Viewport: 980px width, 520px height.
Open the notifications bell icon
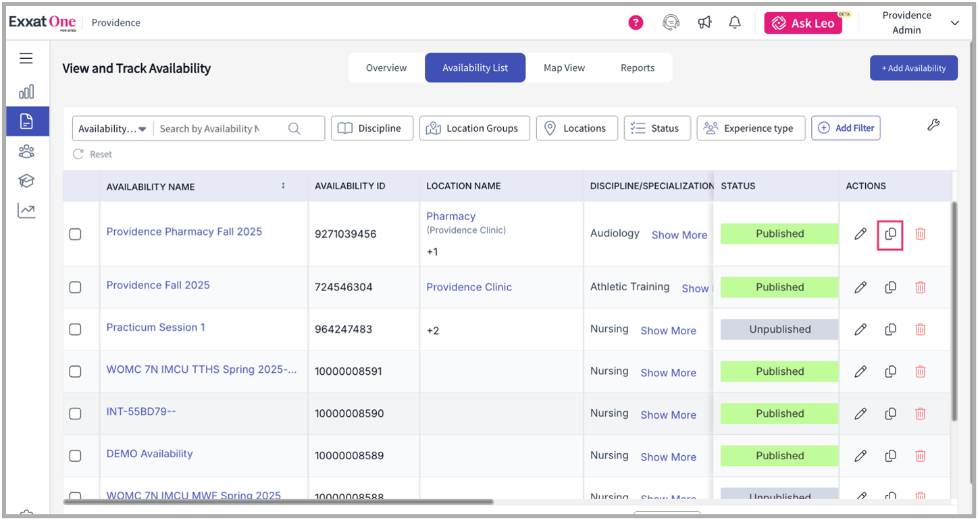[x=735, y=23]
